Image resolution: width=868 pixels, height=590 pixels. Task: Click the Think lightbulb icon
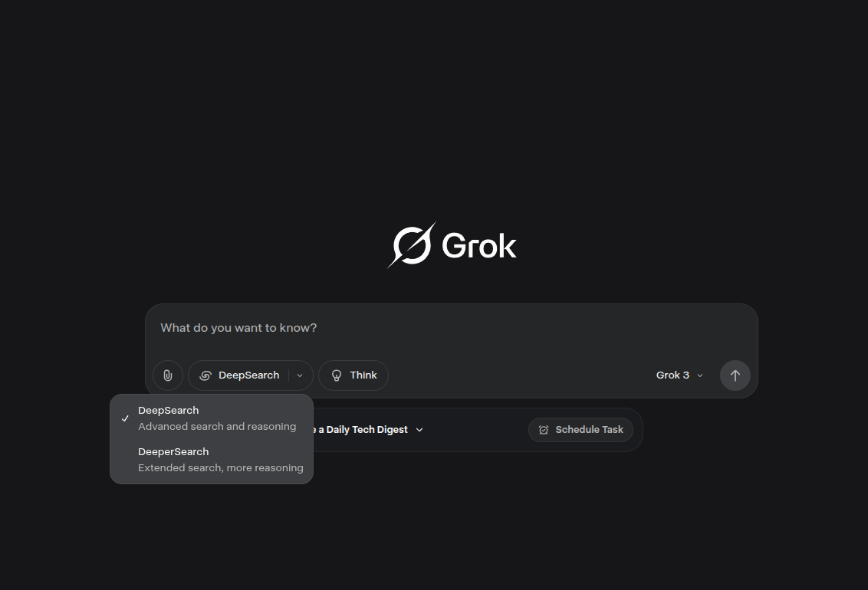[x=337, y=375]
